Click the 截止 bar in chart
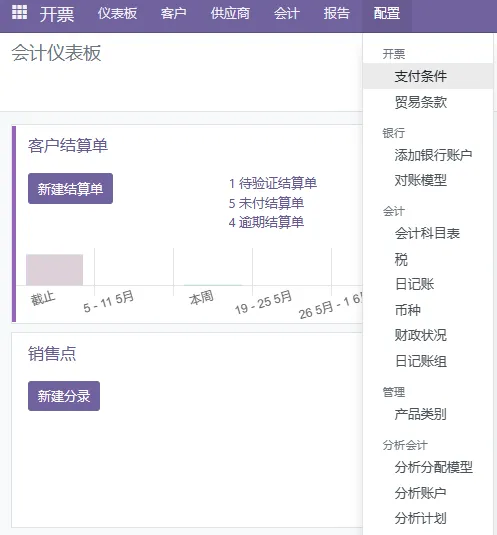The image size is (497, 535). coord(55,270)
